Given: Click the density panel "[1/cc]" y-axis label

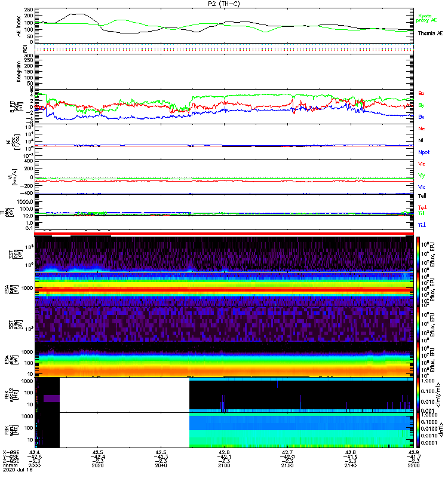Looking at the screenshot, I should (x=18, y=142).
